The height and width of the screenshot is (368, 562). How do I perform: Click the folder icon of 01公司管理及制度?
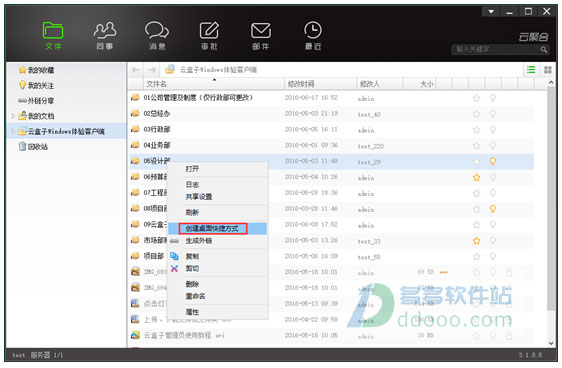(135, 97)
